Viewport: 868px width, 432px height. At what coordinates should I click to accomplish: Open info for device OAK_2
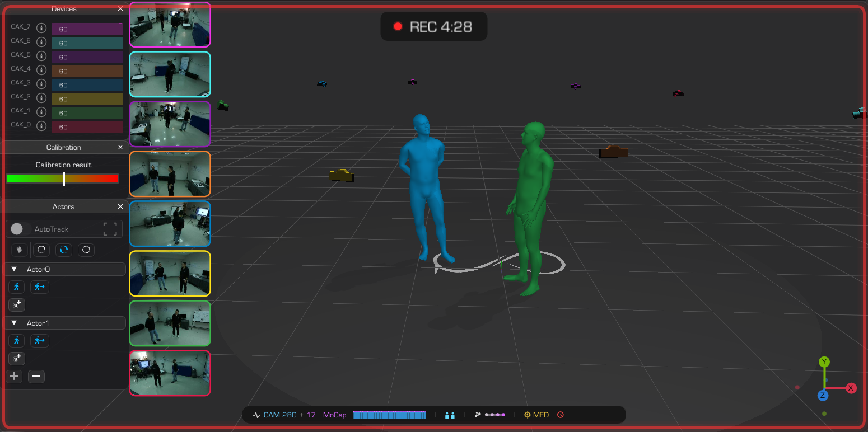tap(41, 97)
